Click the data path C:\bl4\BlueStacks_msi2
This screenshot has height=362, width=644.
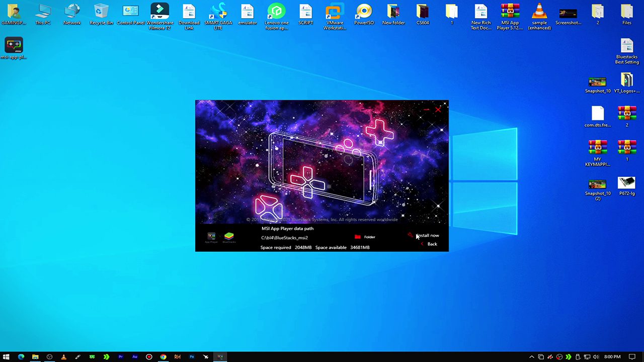(284, 238)
